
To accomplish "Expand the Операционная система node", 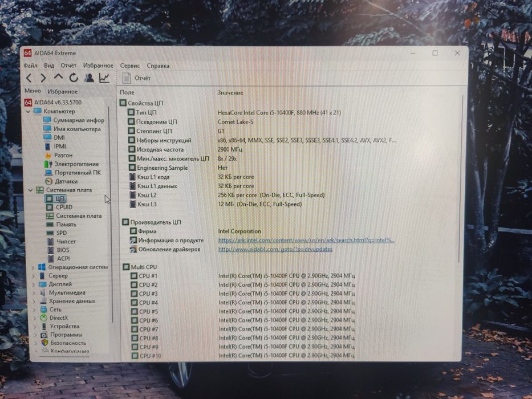I will pos(34,267).
